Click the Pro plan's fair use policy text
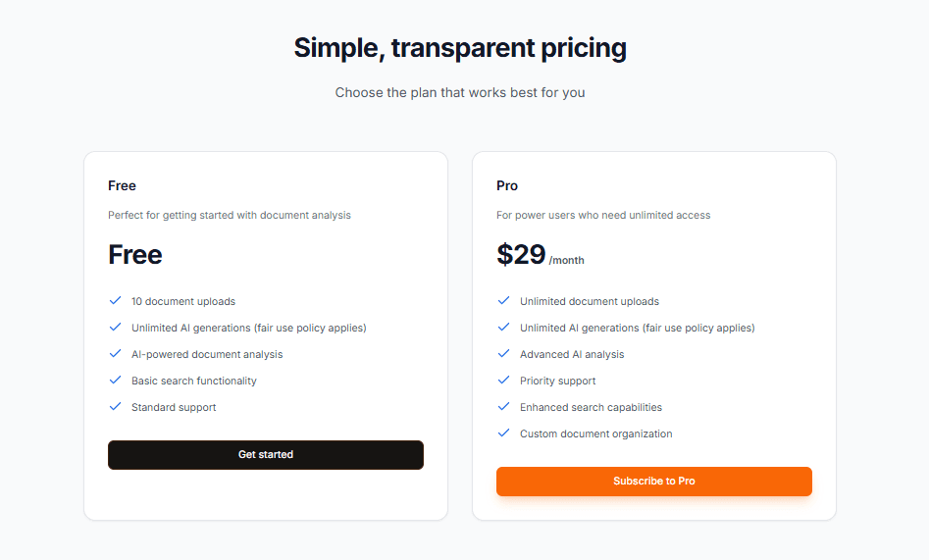Image resolution: width=929 pixels, height=560 pixels. tap(698, 328)
